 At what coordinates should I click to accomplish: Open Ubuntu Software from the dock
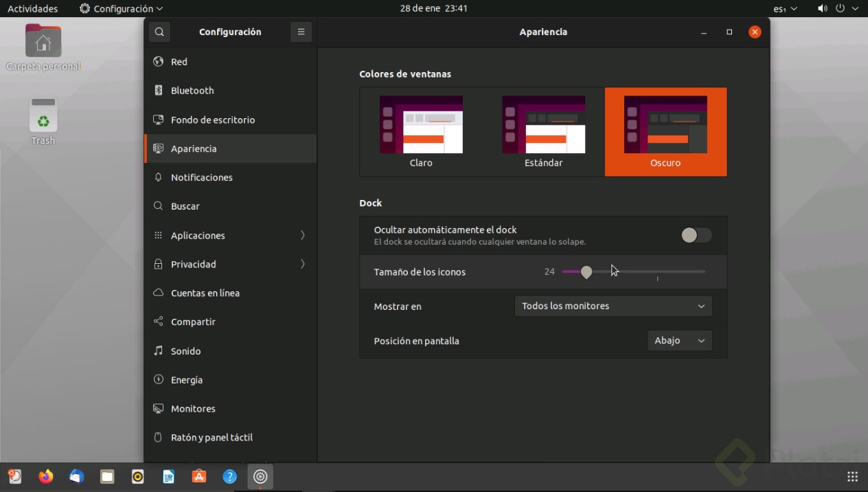(x=199, y=477)
